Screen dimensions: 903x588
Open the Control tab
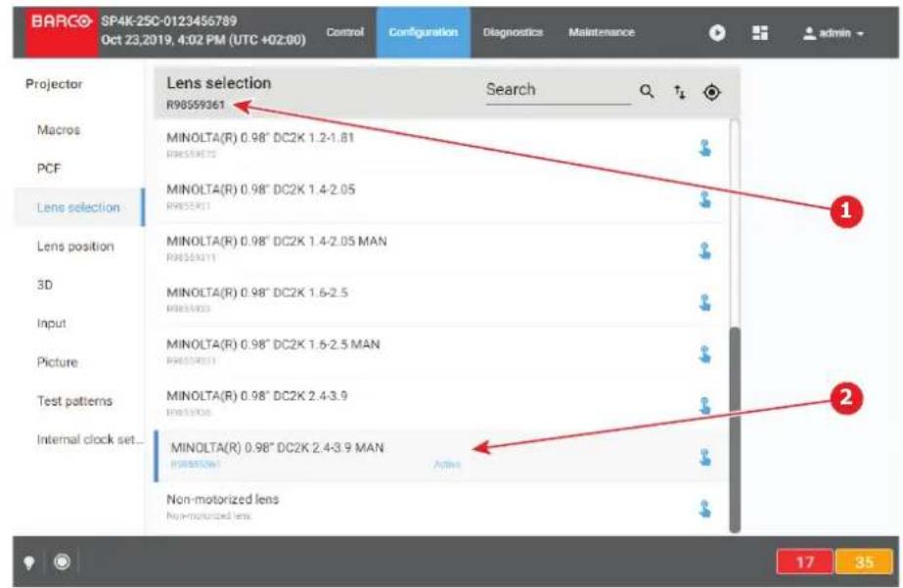pos(345,32)
